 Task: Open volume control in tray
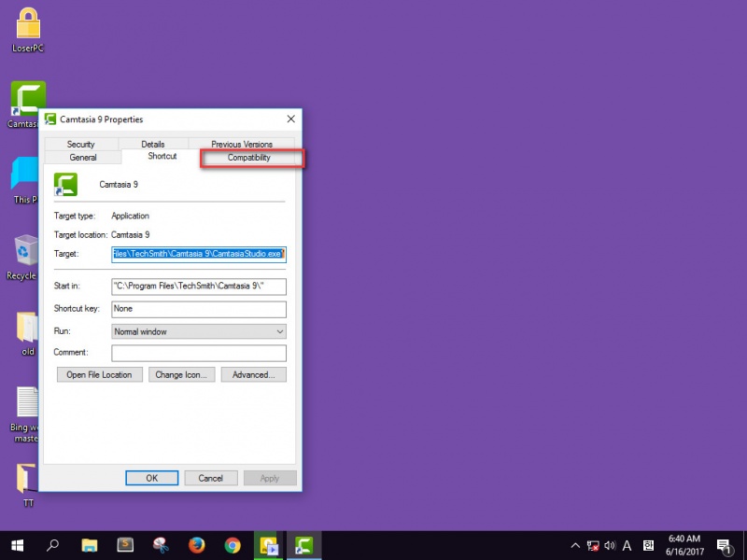click(x=610, y=546)
